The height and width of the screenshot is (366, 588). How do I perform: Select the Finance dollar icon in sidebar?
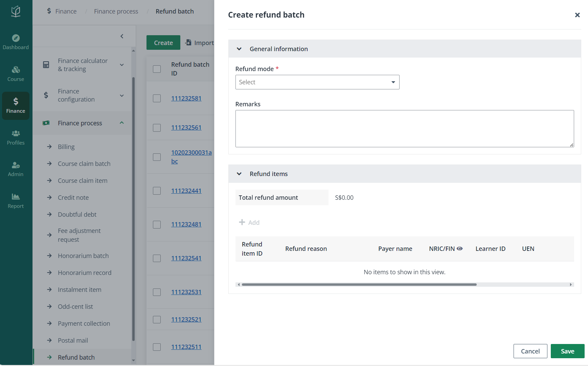click(x=16, y=101)
